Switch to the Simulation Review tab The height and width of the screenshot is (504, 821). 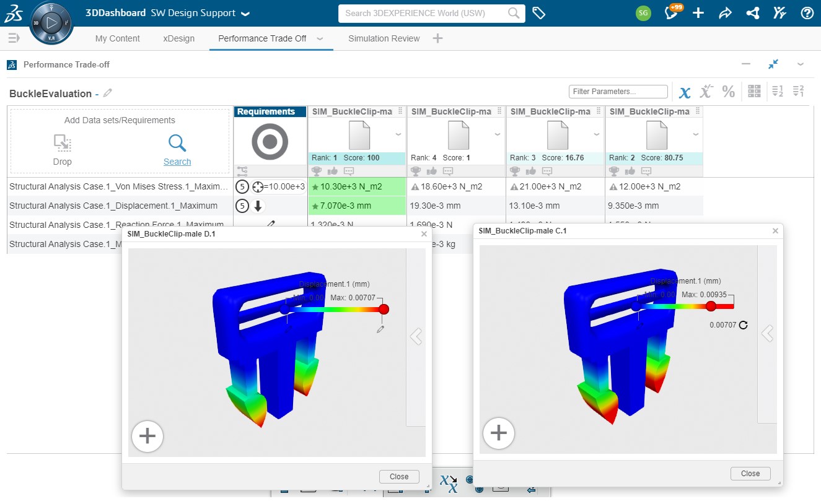click(x=384, y=38)
